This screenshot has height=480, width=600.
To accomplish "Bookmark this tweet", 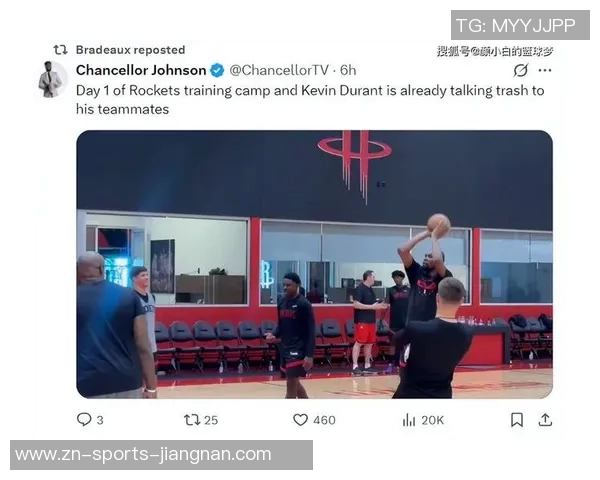I will pos(517,420).
